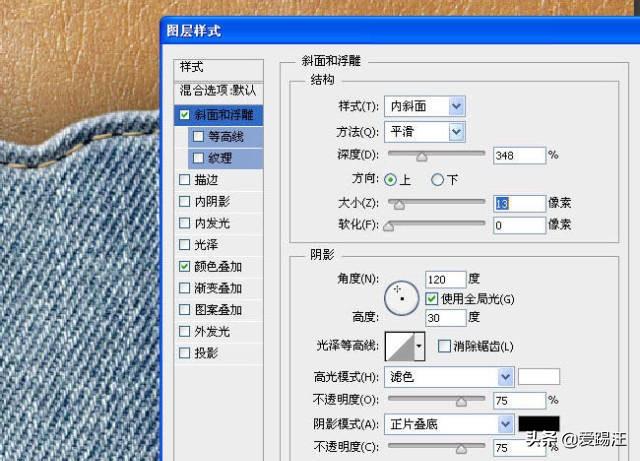Click shadow 不透明度(C) value field
640x461 pixels.
[519, 448]
